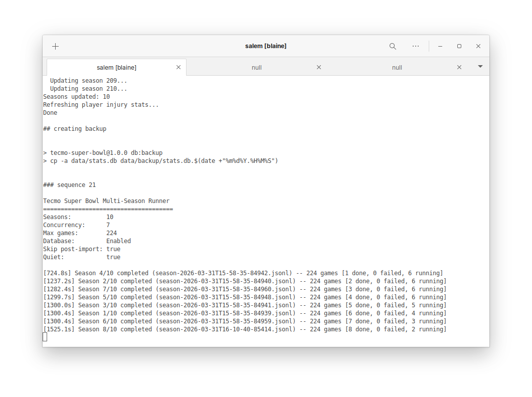Click the close icon on the salem tab
This screenshot has height=397, width=532.
(178, 67)
